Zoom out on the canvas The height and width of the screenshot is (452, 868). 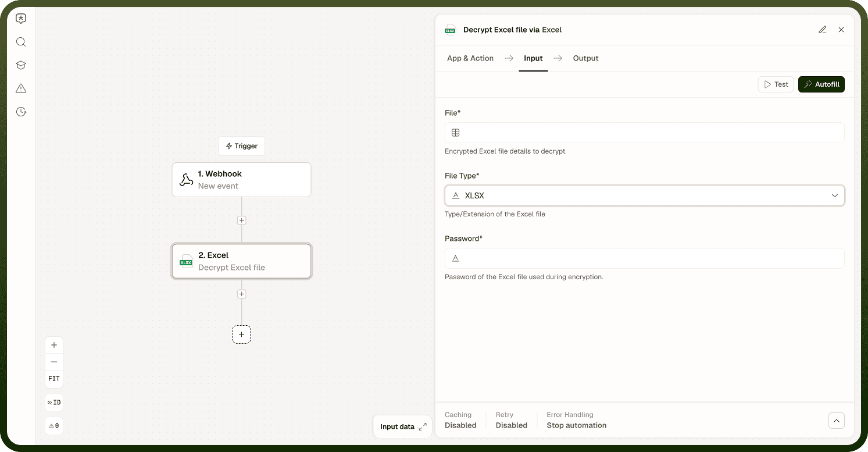[x=54, y=361]
